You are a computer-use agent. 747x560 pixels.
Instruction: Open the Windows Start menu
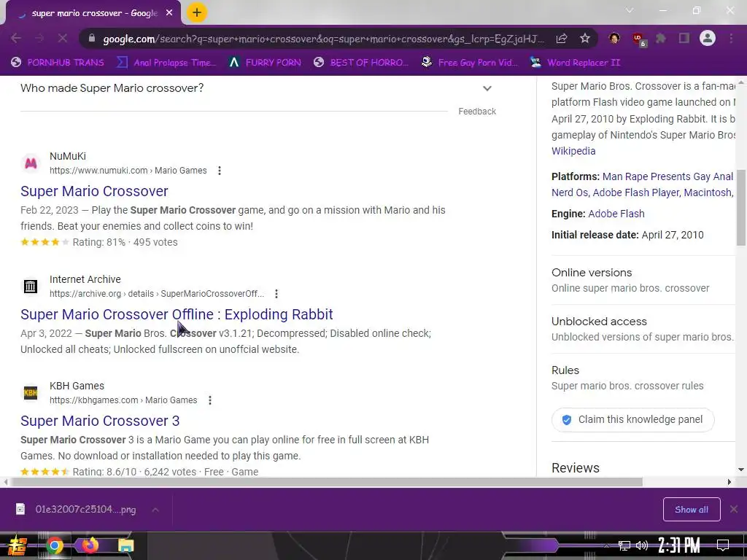tap(18, 545)
